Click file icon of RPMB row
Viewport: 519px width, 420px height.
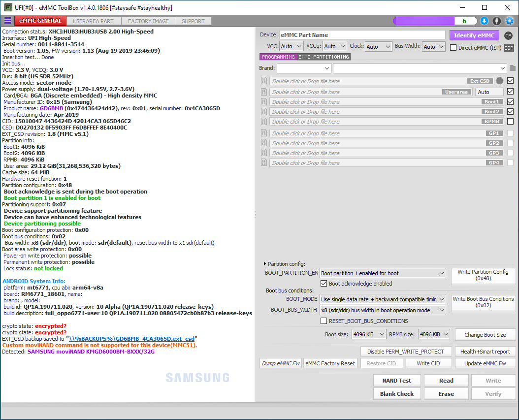(x=264, y=122)
